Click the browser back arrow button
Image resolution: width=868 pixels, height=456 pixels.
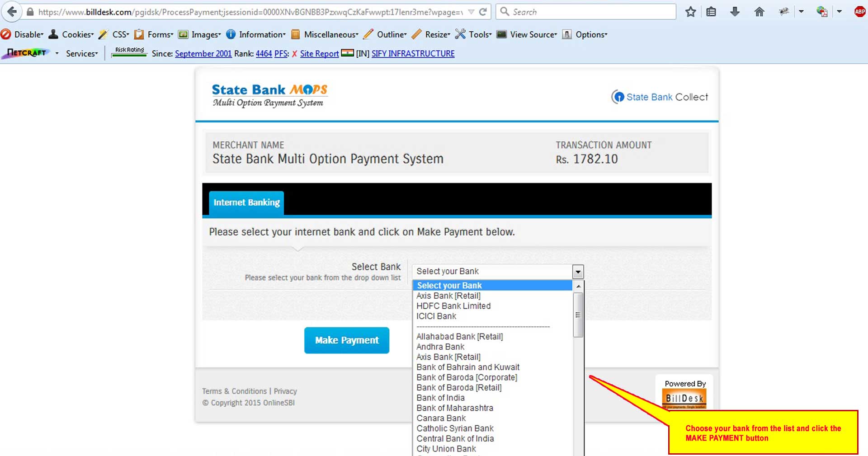click(x=12, y=12)
